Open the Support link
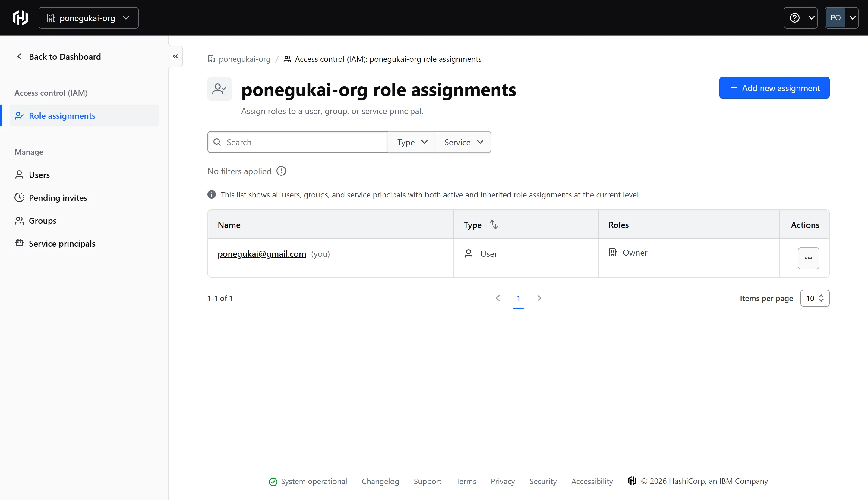The height and width of the screenshot is (500, 868). (428, 481)
